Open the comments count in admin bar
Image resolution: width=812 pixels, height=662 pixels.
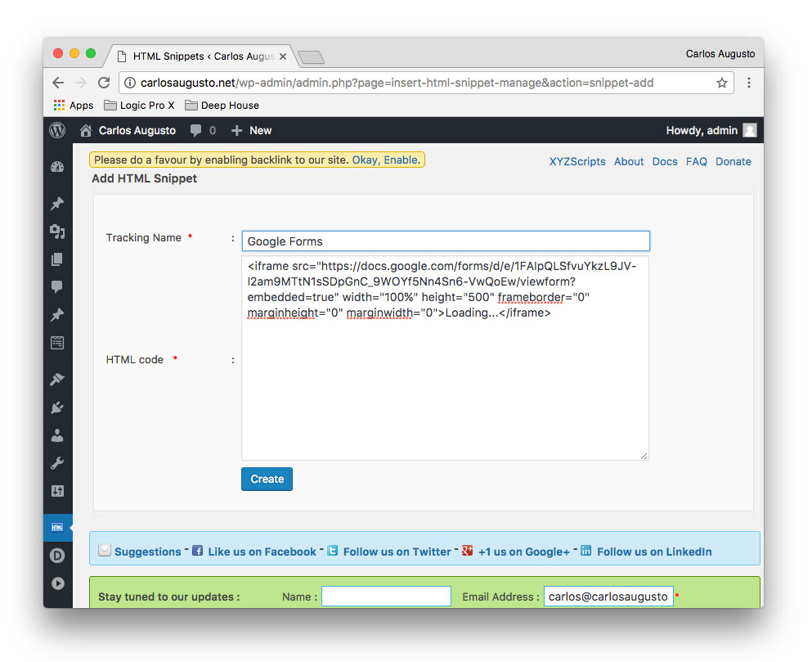(x=203, y=130)
